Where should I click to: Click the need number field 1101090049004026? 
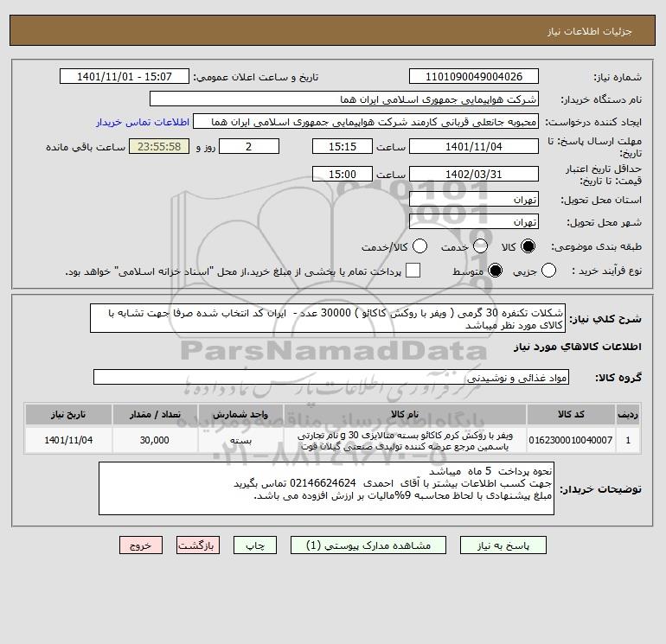(x=474, y=76)
